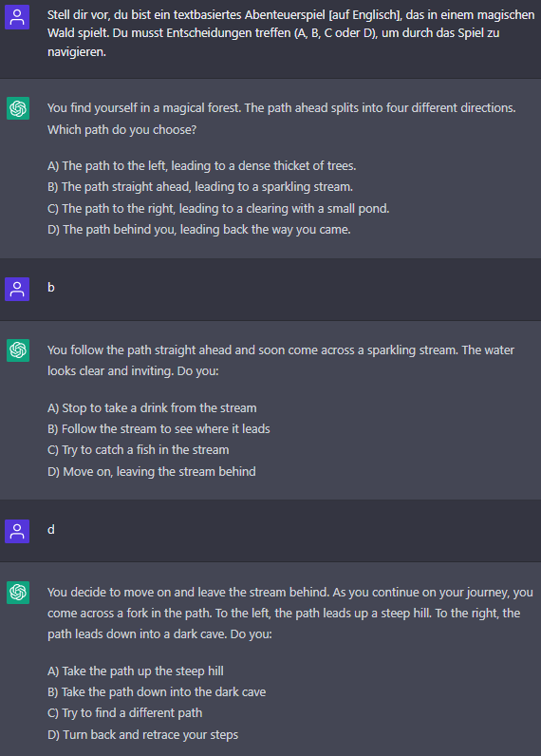Image resolution: width=541 pixels, height=756 pixels.
Task: Click the user avatar next to message 'd'
Action: pyautogui.click(x=17, y=531)
